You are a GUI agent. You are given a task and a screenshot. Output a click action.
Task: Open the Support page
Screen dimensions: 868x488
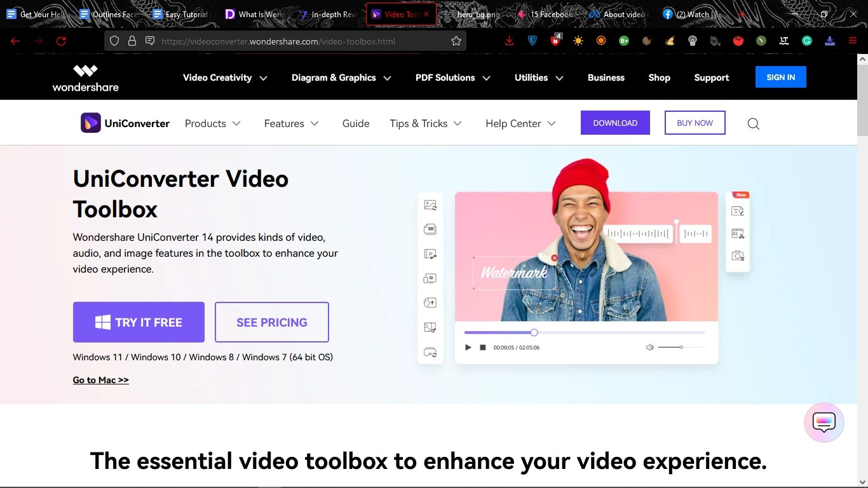tap(712, 78)
